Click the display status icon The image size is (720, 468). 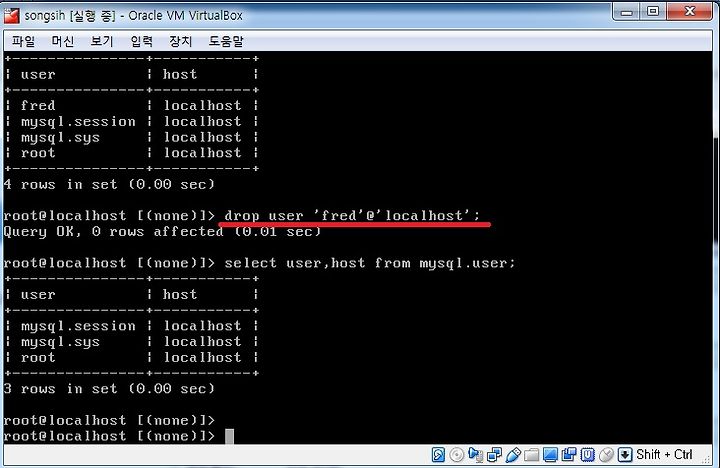pyautogui.click(x=550, y=455)
